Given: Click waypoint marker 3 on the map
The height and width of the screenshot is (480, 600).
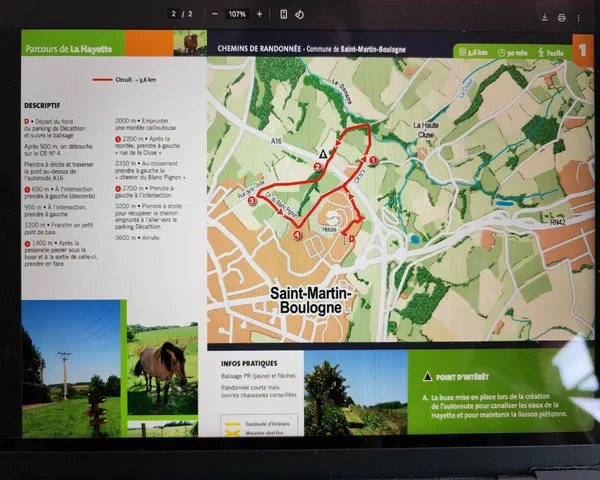Looking at the screenshot, I should pyautogui.click(x=252, y=201).
